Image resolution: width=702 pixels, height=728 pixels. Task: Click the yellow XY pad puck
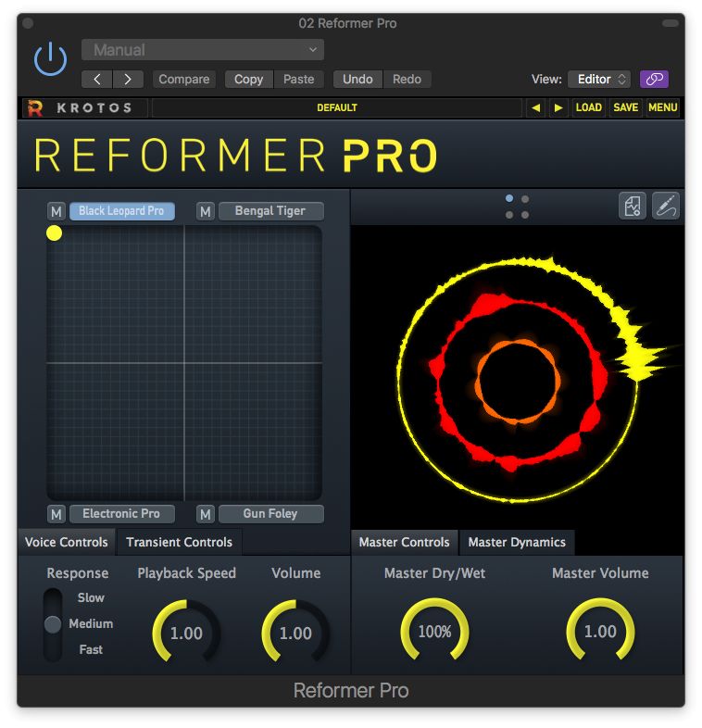click(x=54, y=233)
